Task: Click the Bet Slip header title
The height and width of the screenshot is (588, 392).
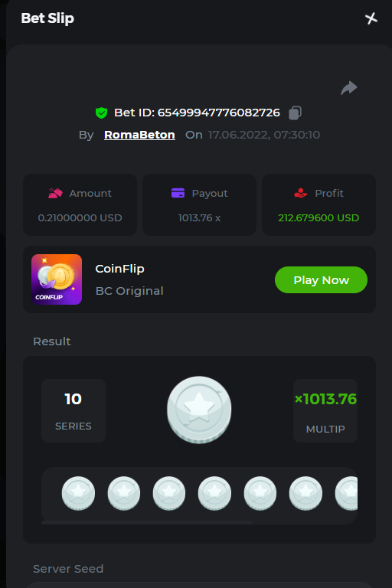Action: point(47,18)
